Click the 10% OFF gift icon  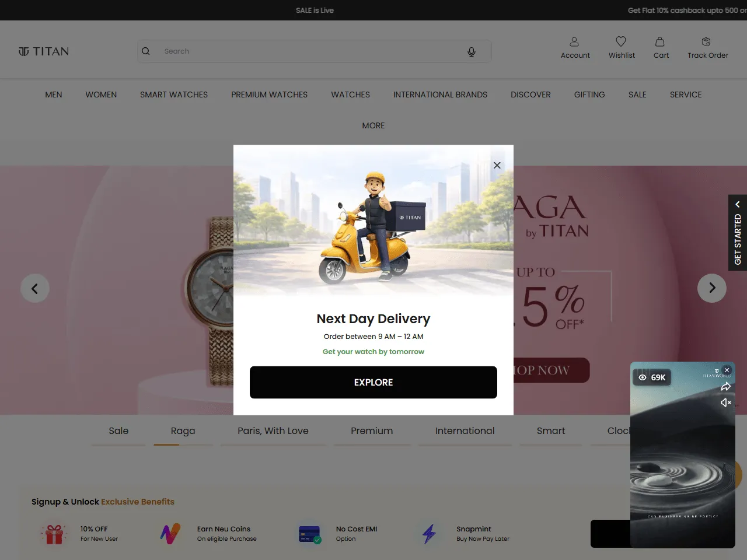click(x=54, y=534)
